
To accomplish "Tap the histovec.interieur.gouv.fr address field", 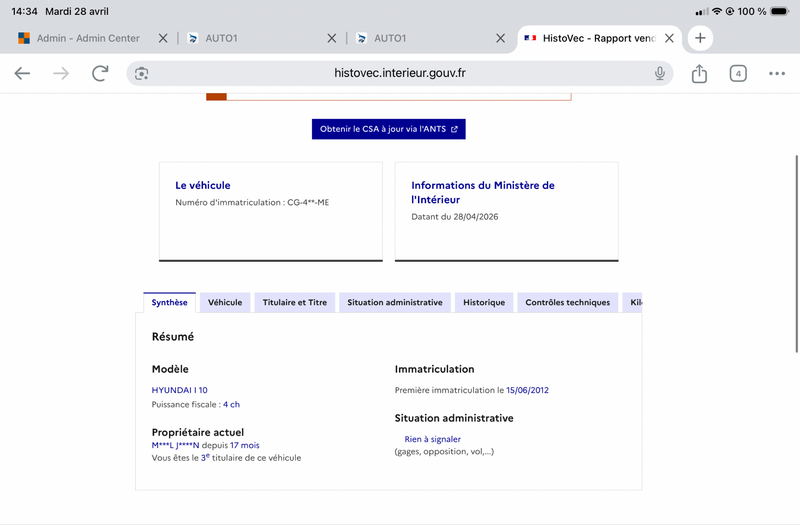I will (x=399, y=73).
